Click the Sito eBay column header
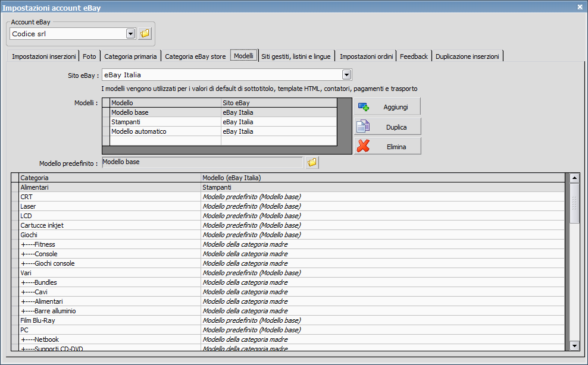This screenshot has height=365, width=588. (x=279, y=103)
